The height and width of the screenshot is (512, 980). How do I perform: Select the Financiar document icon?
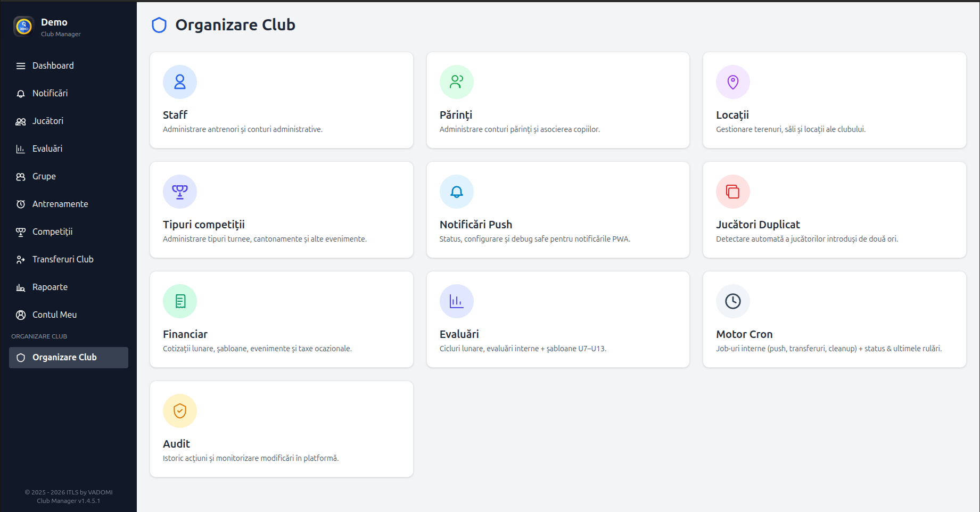[179, 301]
